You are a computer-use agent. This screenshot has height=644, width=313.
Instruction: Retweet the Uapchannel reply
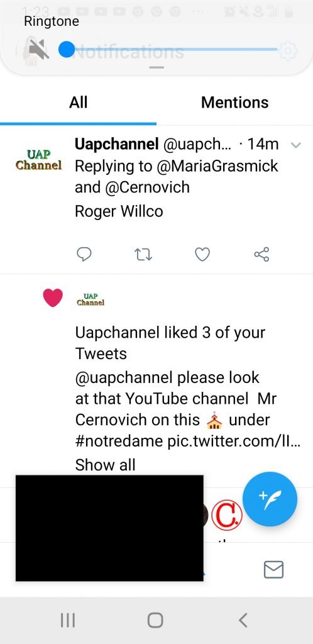[x=143, y=255]
